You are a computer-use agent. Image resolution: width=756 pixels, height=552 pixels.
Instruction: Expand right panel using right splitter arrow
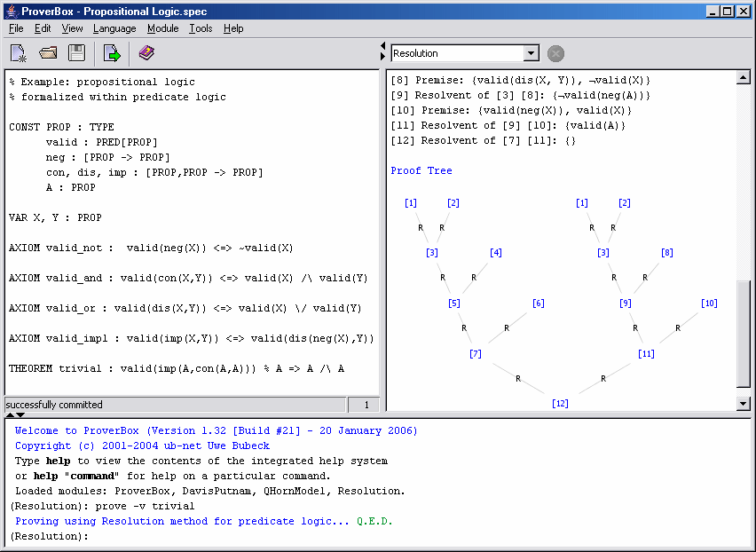click(x=382, y=57)
